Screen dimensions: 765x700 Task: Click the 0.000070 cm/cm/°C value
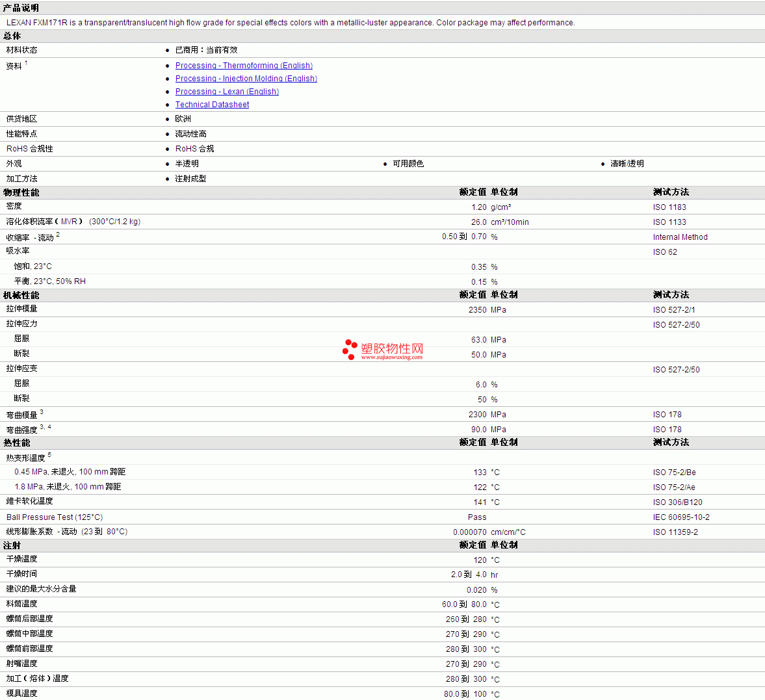[x=489, y=532]
